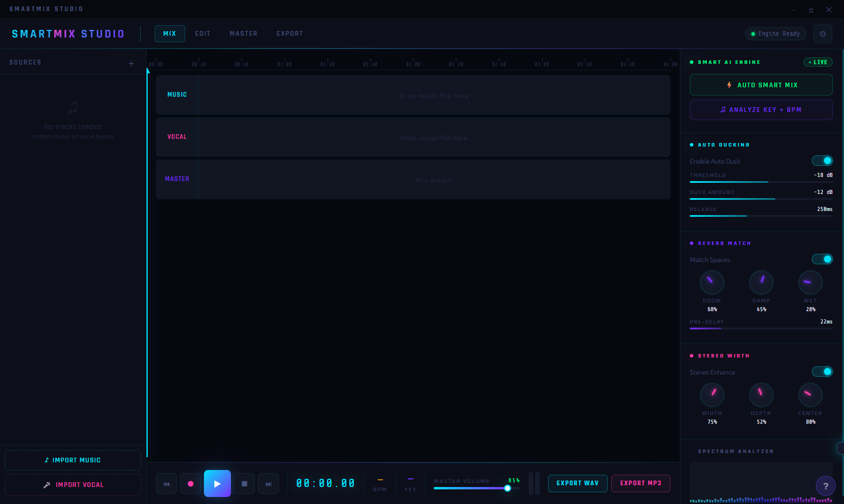Click the Engine Ready status badge
844x504 pixels.
776,34
